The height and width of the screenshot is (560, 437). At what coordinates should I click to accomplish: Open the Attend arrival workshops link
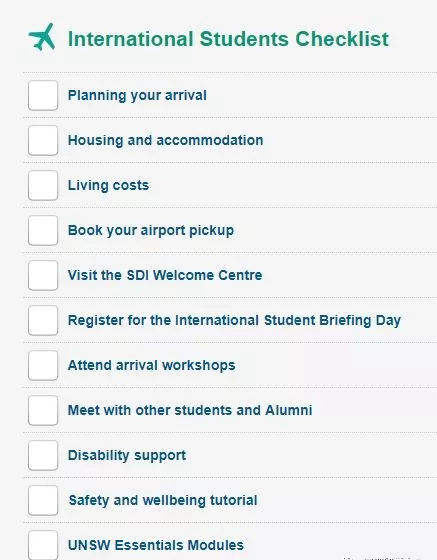point(151,365)
